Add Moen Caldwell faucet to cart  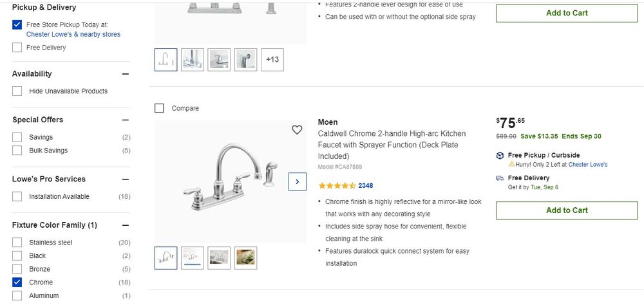(567, 210)
